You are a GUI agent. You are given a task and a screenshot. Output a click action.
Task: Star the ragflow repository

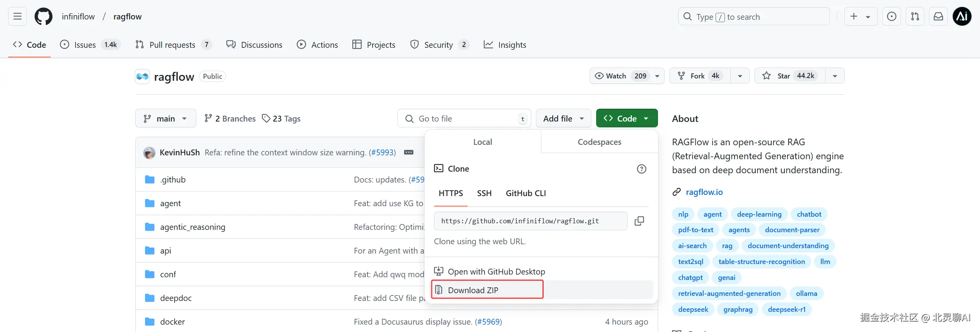pos(789,76)
